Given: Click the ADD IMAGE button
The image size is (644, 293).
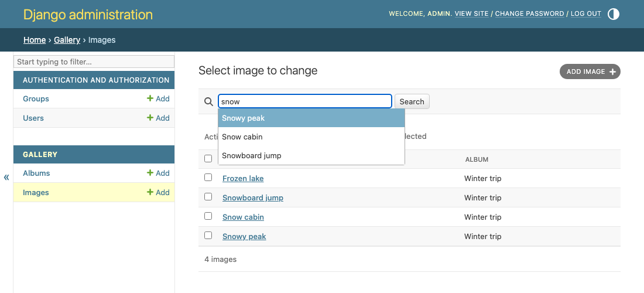Looking at the screenshot, I should [x=590, y=71].
